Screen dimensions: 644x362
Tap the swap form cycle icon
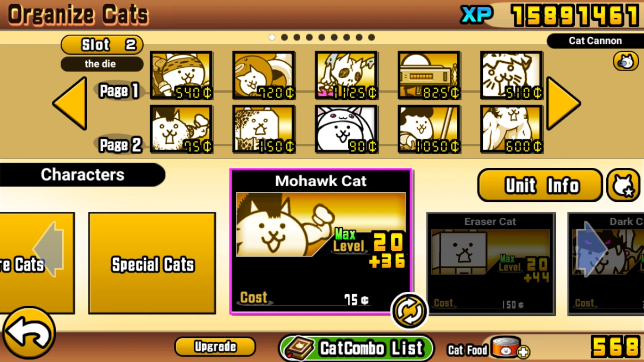pos(409,312)
